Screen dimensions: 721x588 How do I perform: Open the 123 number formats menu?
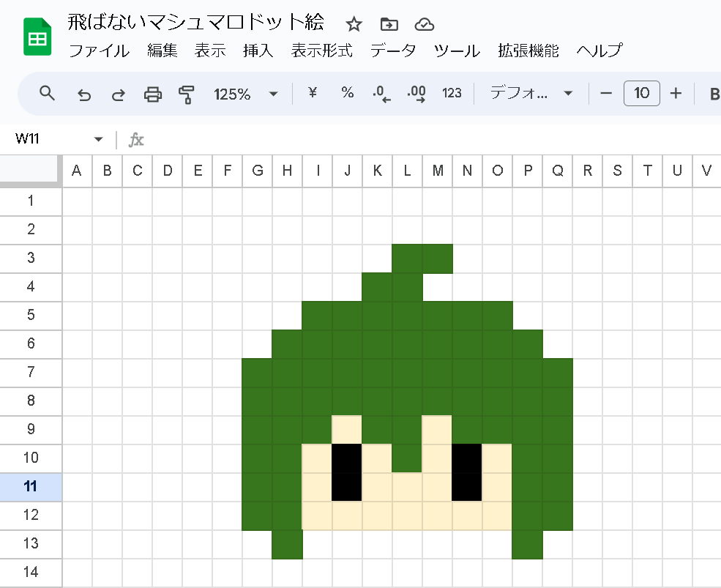click(x=452, y=94)
